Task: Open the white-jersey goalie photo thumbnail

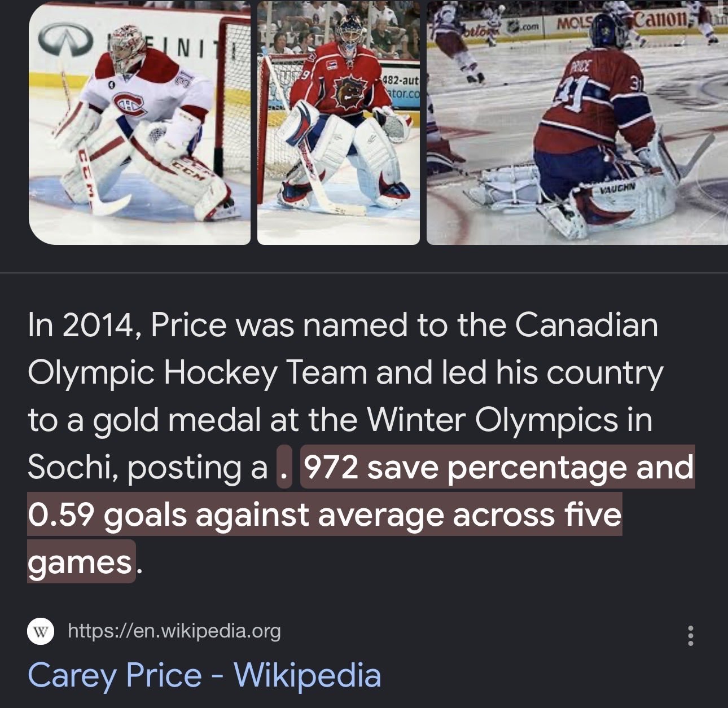Action: [x=139, y=122]
